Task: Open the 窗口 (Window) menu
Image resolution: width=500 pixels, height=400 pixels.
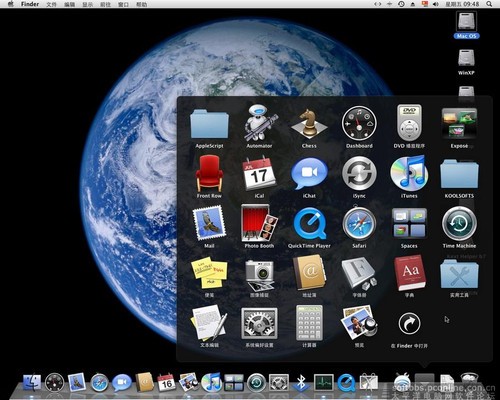Action: tap(123, 4)
